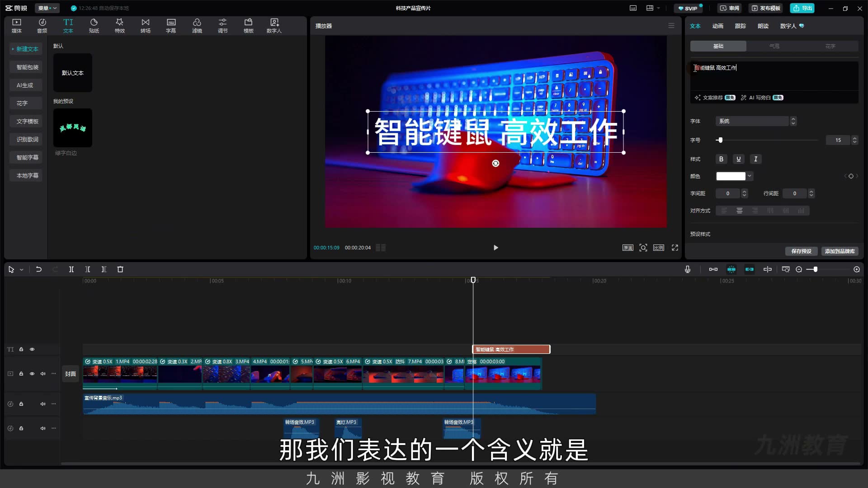Open the 数字人 panel in top toolbar
The height and width of the screenshot is (488, 868).
coord(274,26)
